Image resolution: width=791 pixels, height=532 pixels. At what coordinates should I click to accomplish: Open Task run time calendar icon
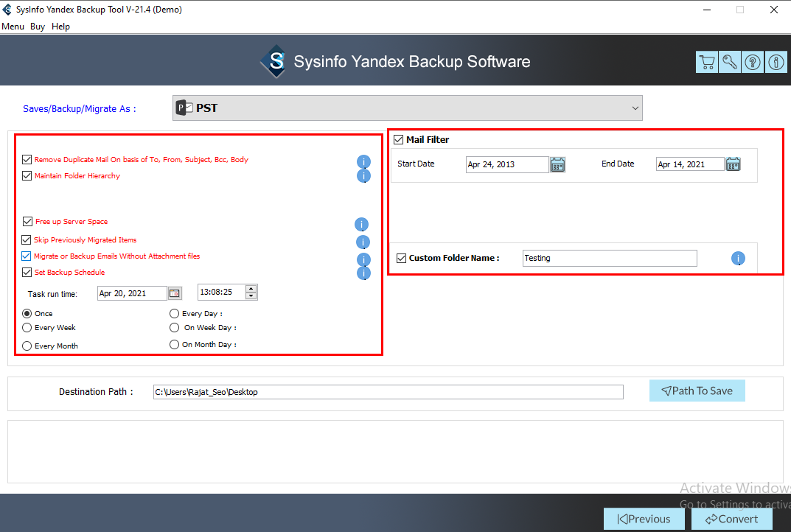coord(175,293)
